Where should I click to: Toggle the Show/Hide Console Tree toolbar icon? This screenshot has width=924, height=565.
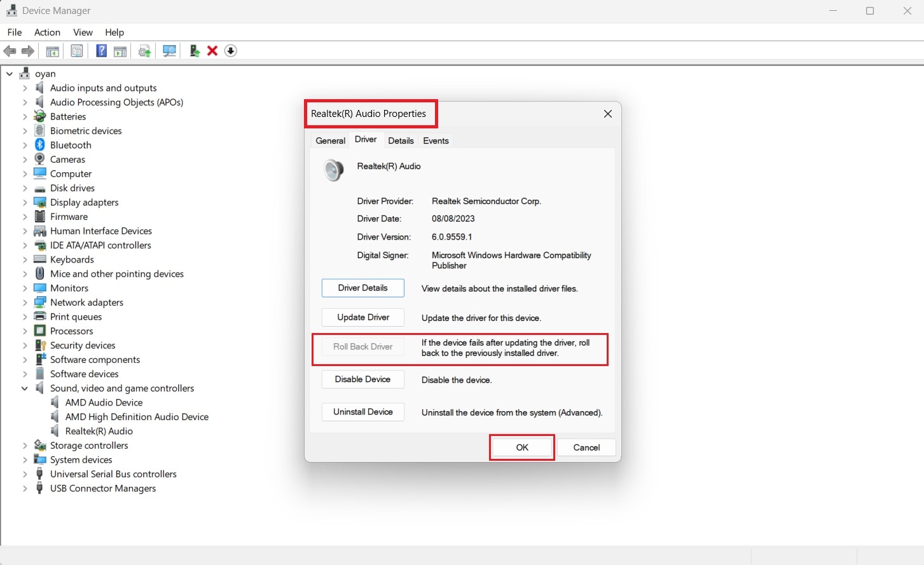(53, 51)
